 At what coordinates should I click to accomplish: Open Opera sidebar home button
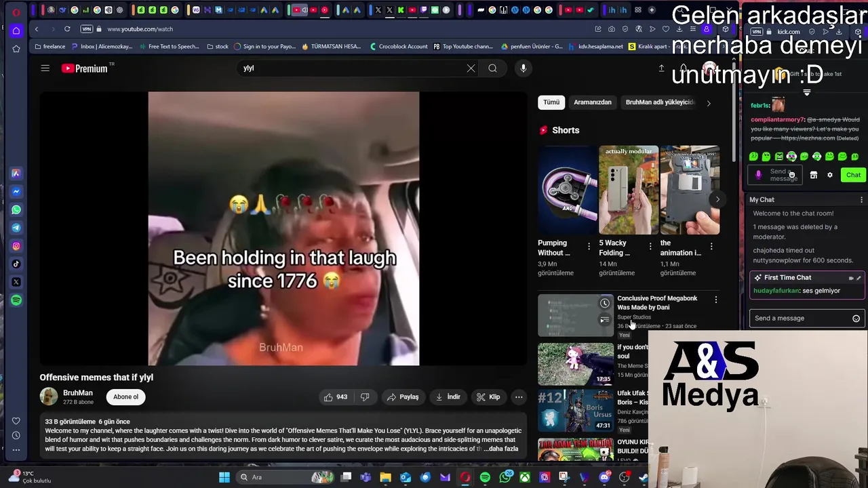tap(16, 30)
